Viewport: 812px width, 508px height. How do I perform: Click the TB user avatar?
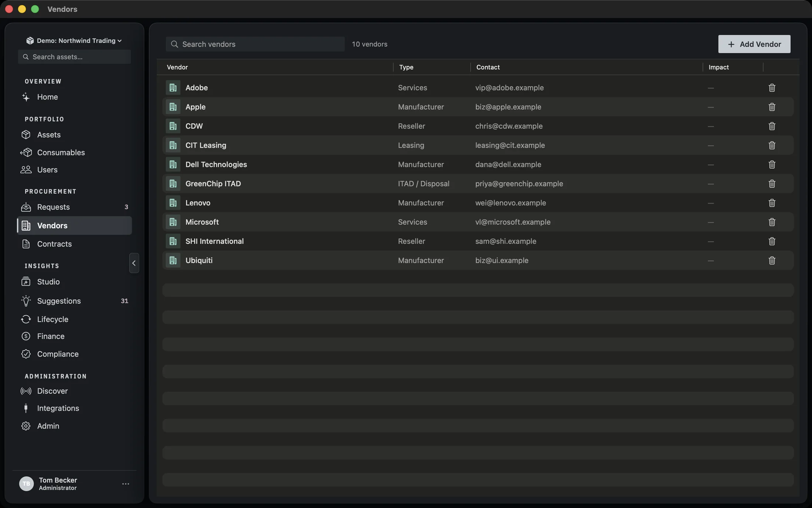coord(26,484)
